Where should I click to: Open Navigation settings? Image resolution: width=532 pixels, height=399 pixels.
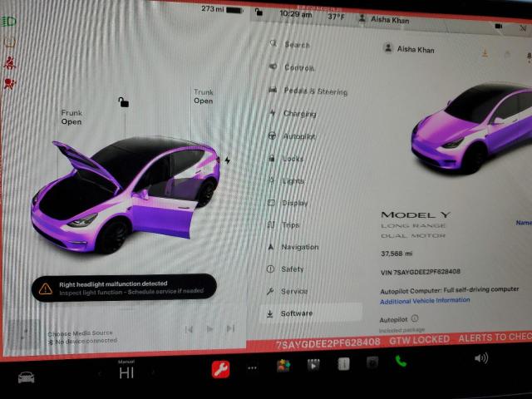293,247
